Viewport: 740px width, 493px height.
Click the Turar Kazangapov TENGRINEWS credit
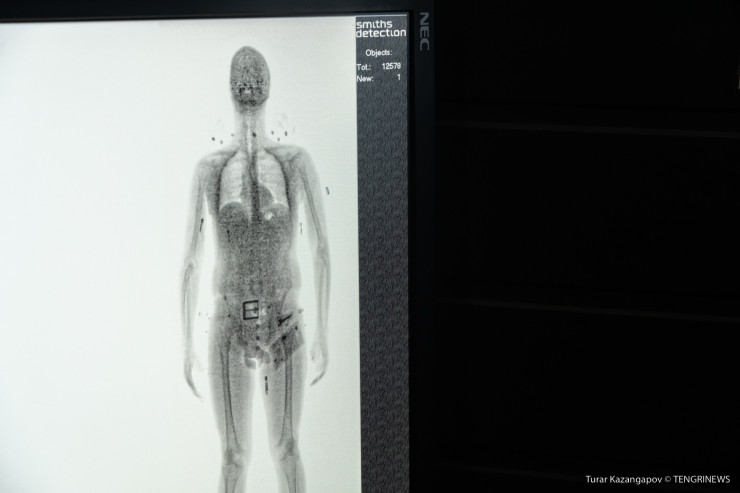point(657,480)
